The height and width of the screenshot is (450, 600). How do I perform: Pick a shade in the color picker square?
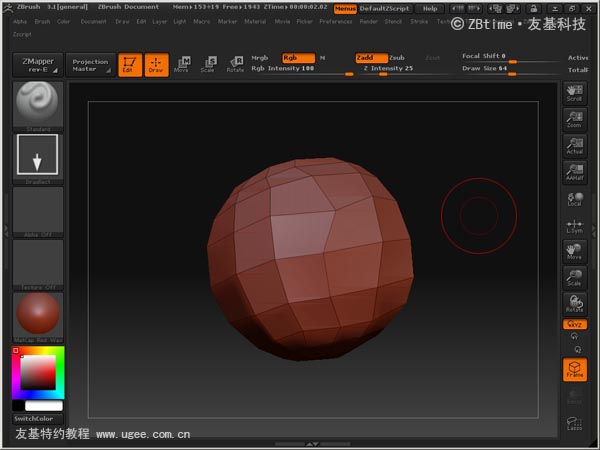point(38,372)
